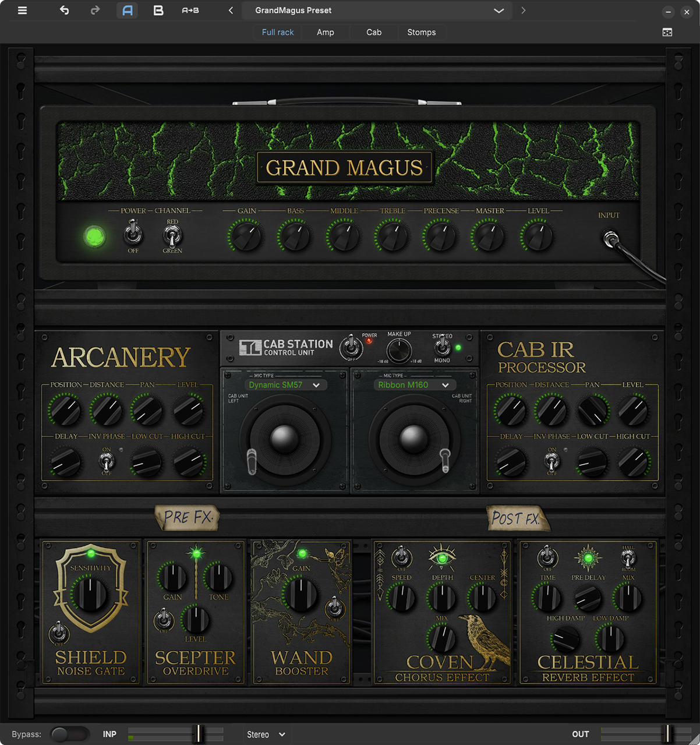Adjust the input level slider
700x745 pixels.
coord(198,734)
